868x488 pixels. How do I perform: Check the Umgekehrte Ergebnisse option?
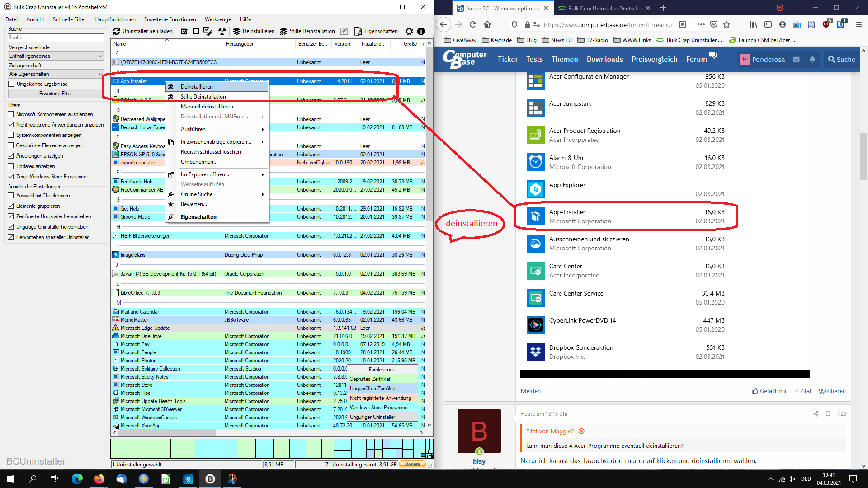point(11,84)
